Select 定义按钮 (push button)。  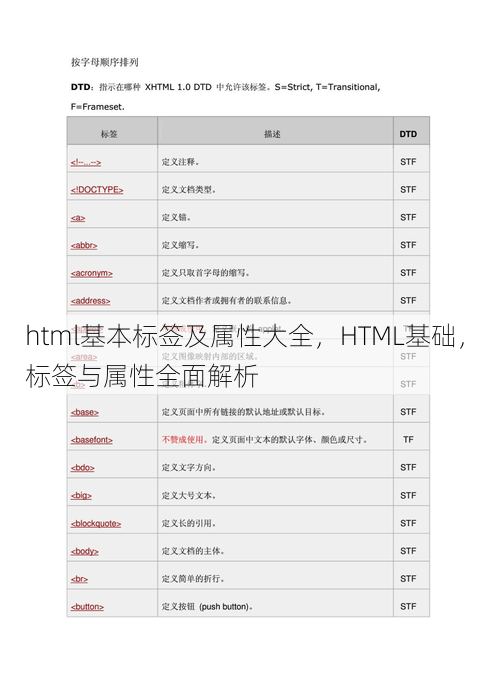click(207, 606)
